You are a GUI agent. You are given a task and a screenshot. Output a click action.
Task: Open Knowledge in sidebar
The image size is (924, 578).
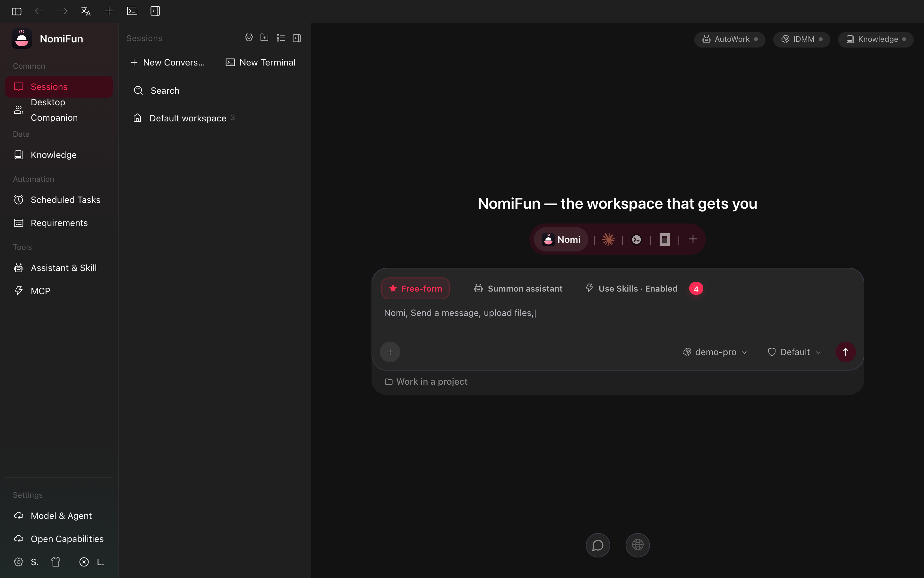pyautogui.click(x=59, y=155)
